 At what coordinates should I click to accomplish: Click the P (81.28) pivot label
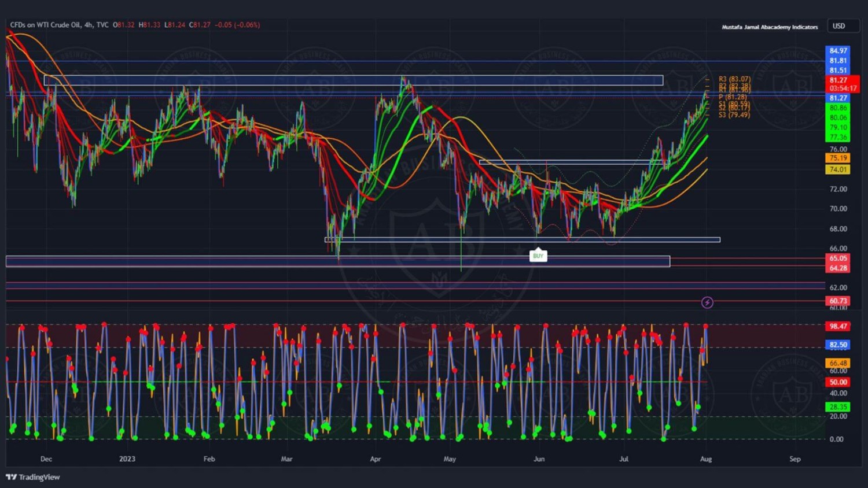pos(733,97)
